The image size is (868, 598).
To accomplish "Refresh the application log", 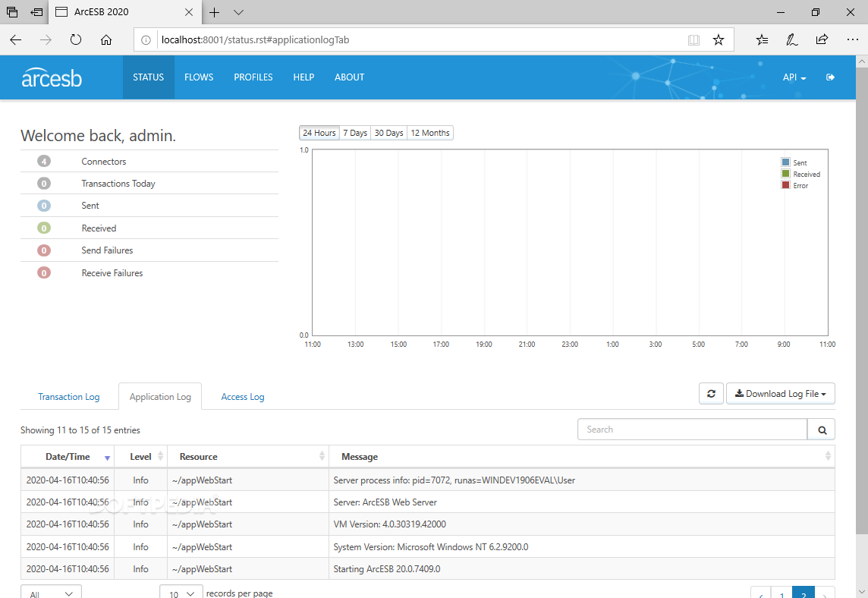I will tap(712, 394).
